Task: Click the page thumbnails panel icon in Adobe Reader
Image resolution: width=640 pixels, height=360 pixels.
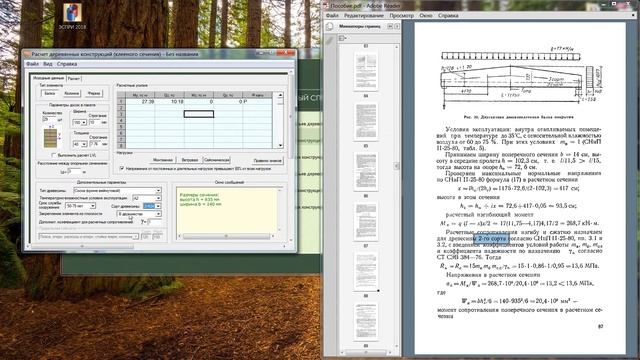Action: (330, 27)
